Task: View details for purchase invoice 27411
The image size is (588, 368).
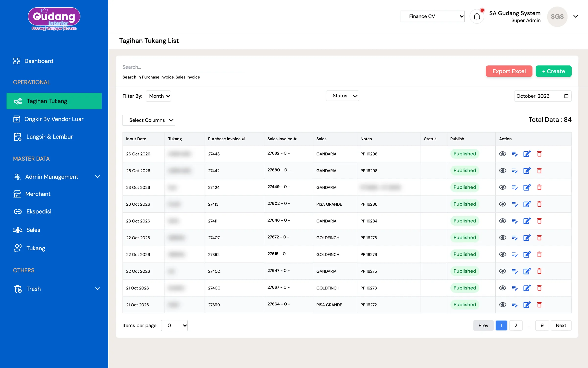Action: (502, 221)
